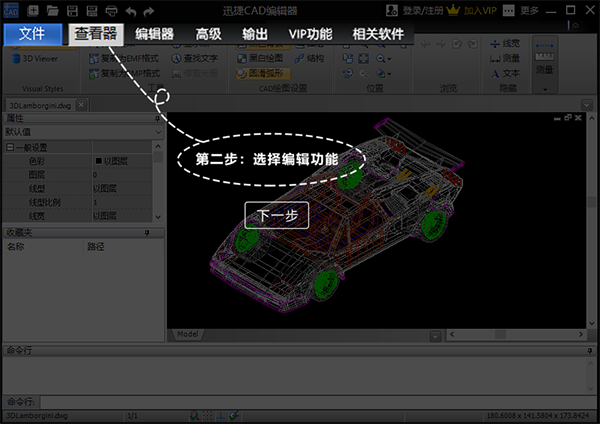The width and height of the screenshot is (600, 424).
Task: Click the open folder icon in title bar
Action: (52, 11)
